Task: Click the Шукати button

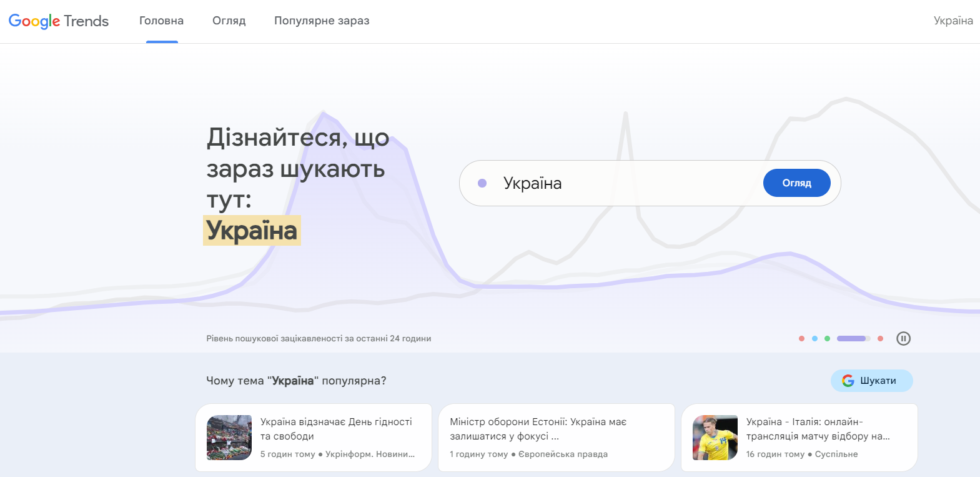Action: coord(871,381)
